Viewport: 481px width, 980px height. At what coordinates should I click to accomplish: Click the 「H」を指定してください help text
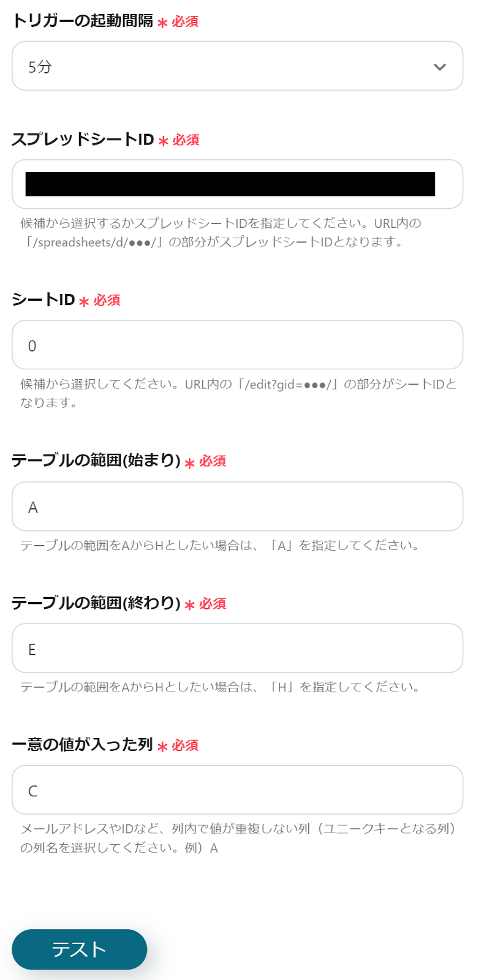pos(220,687)
